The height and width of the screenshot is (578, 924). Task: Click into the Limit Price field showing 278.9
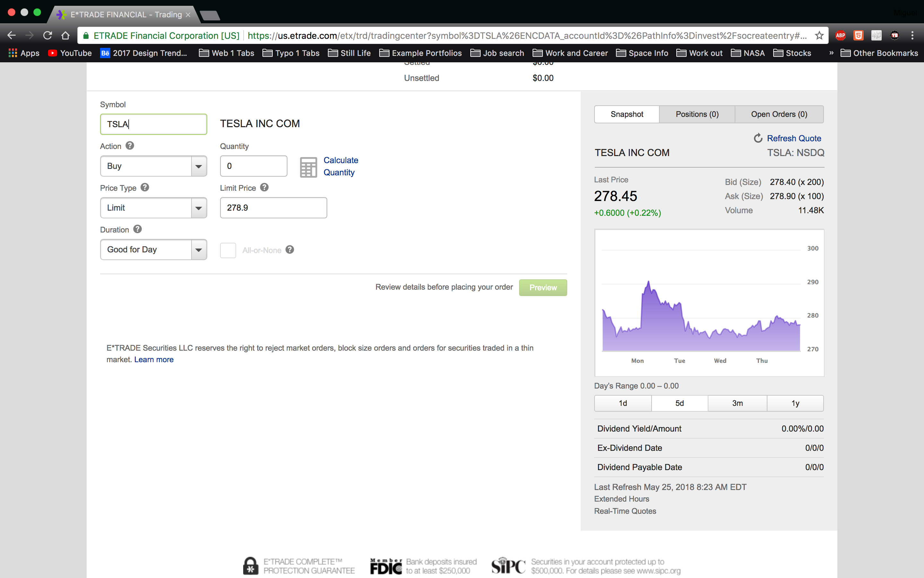pos(273,207)
